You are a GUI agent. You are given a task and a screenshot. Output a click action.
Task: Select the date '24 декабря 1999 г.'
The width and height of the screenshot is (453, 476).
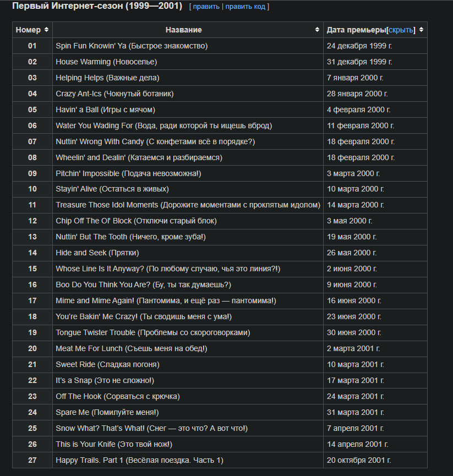(359, 46)
